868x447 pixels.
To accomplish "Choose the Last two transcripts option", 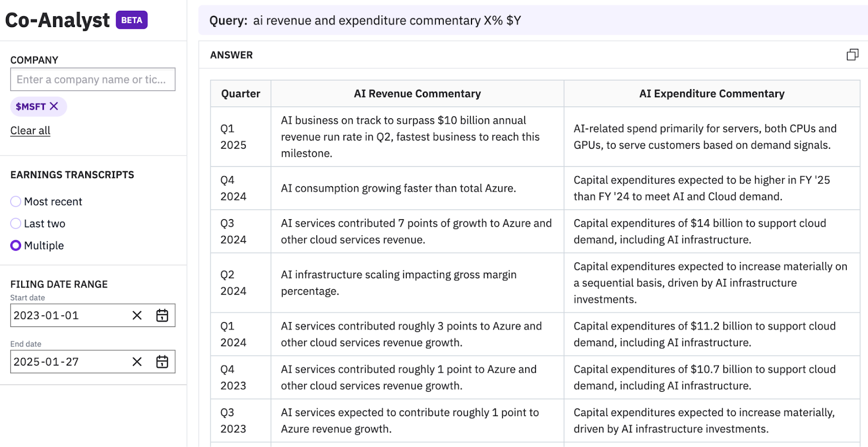I will [x=16, y=224].
